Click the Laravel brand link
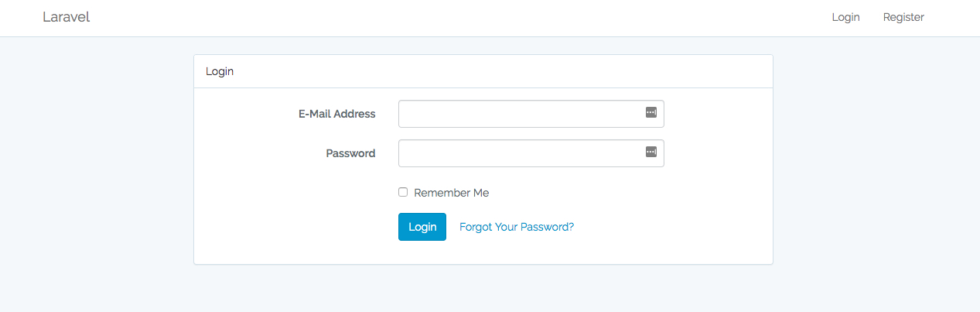This screenshot has height=312, width=980. (67, 17)
